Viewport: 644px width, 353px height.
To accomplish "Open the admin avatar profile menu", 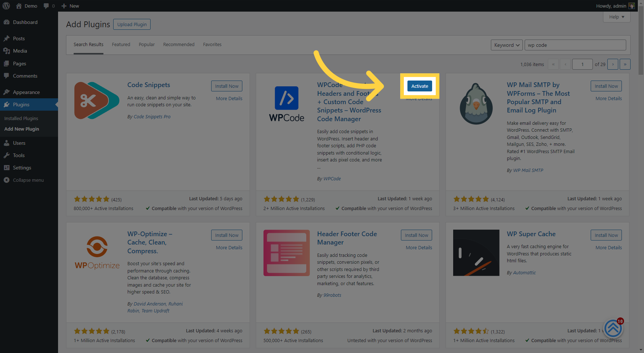I will [x=632, y=6].
